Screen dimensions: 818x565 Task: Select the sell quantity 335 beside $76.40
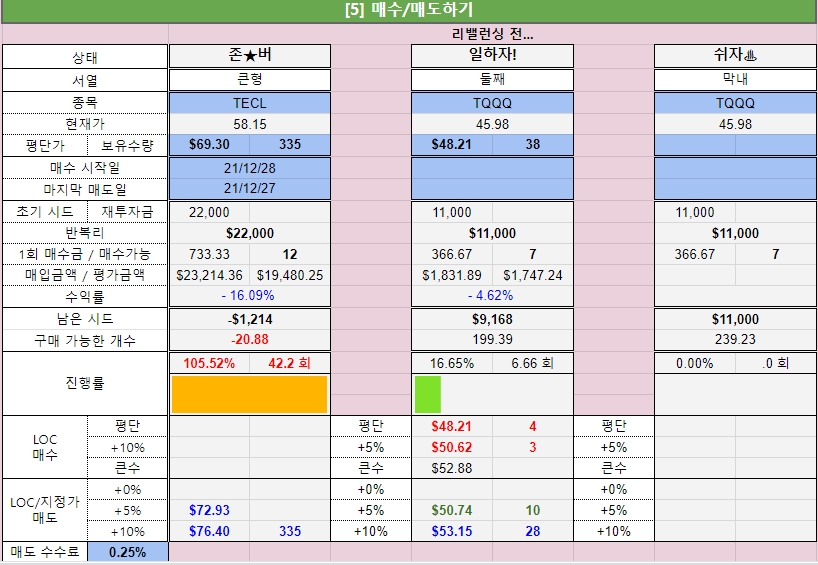tap(290, 531)
